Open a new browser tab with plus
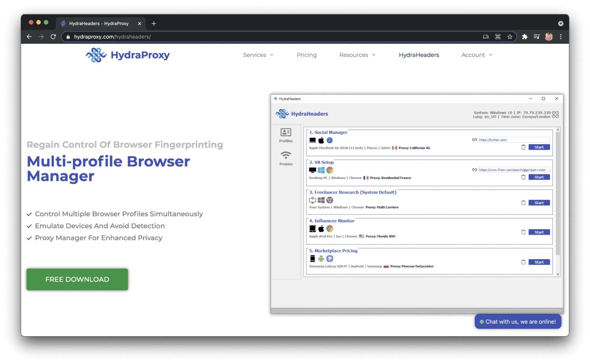Image resolution: width=590 pixels, height=364 pixels. (154, 23)
